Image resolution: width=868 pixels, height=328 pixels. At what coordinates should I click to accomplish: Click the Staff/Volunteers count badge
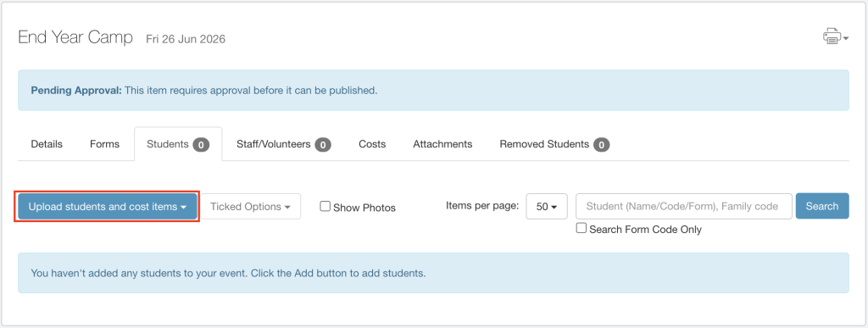[x=323, y=145]
